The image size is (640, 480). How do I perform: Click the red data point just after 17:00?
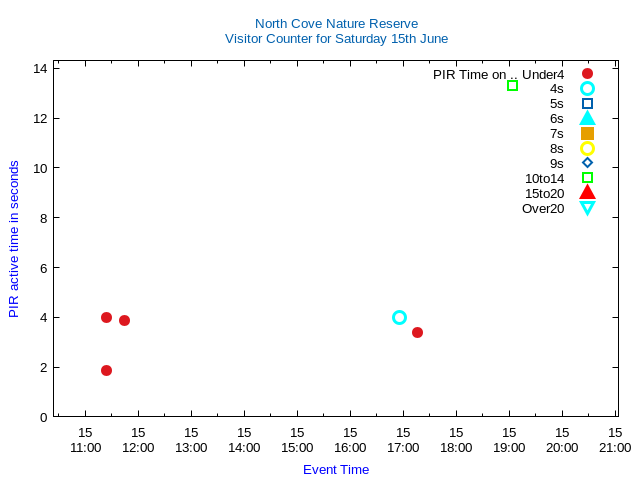[417, 332]
